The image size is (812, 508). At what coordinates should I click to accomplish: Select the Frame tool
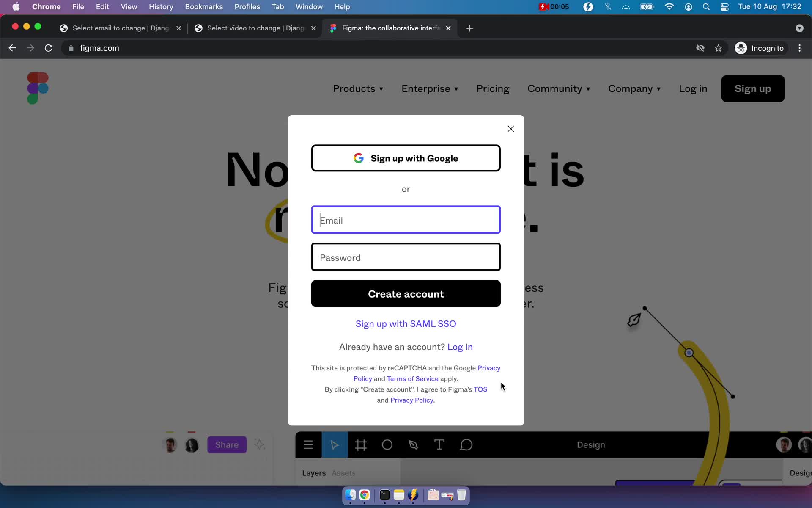point(361,444)
